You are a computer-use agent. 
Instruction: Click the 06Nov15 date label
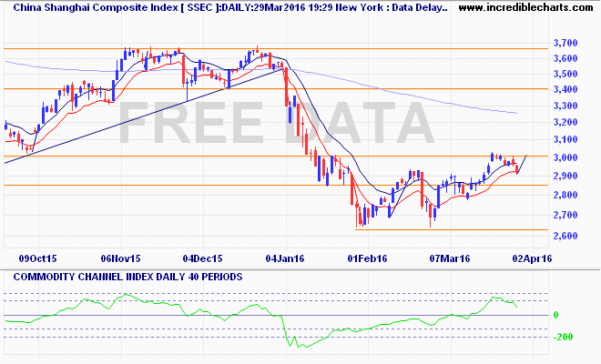120,258
